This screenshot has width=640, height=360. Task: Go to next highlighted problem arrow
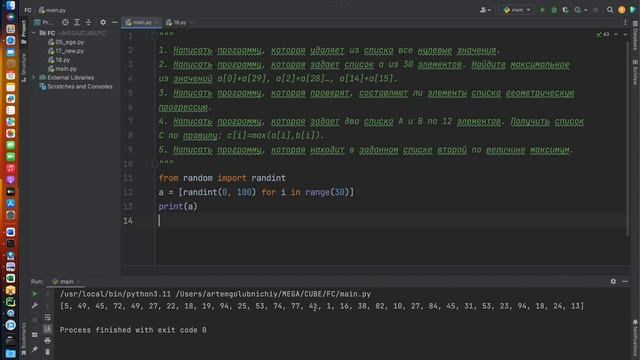(x=625, y=35)
